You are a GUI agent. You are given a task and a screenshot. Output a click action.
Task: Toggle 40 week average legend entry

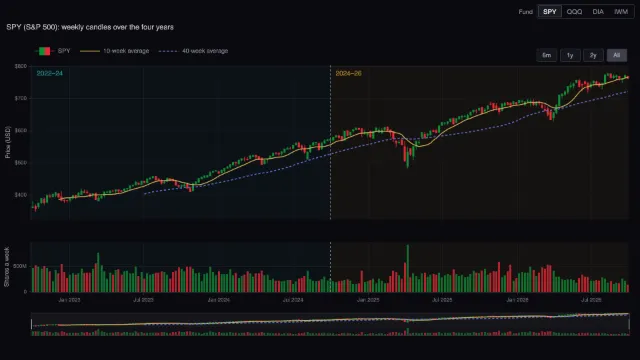[x=193, y=51]
